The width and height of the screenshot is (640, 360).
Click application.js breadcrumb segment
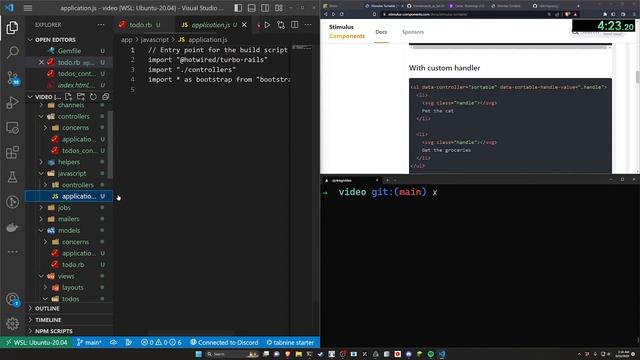coord(207,40)
